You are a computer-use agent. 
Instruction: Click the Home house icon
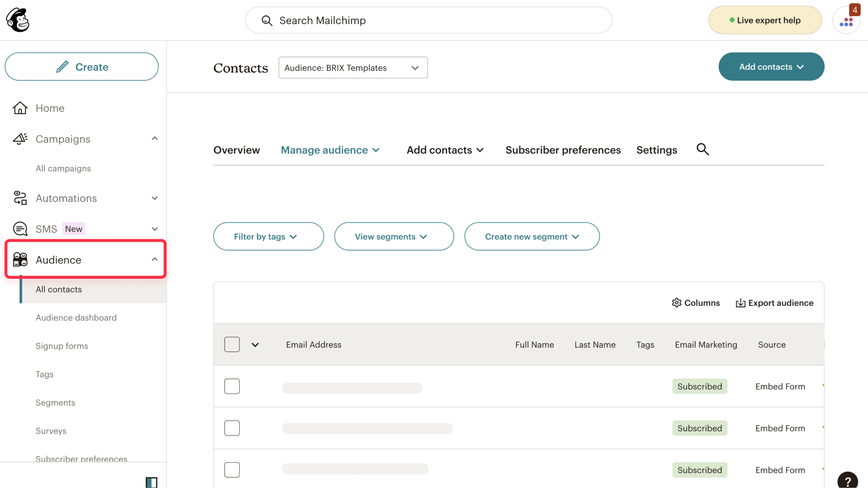[x=20, y=108]
